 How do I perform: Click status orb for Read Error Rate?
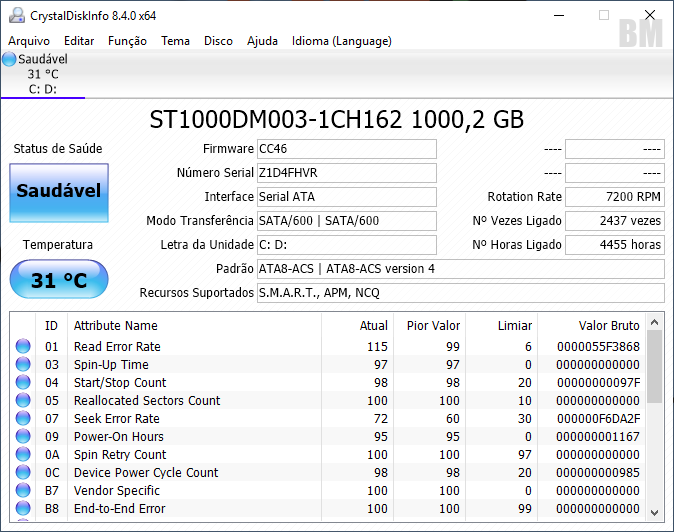(x=23, y=346)
